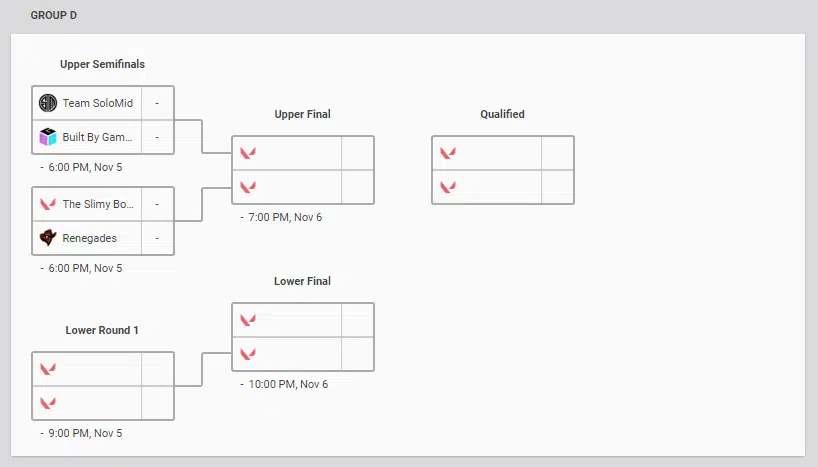Select the Built By Gamers team name
The height and width of the screenshot is (467, 818).
[x=97, y=137]
